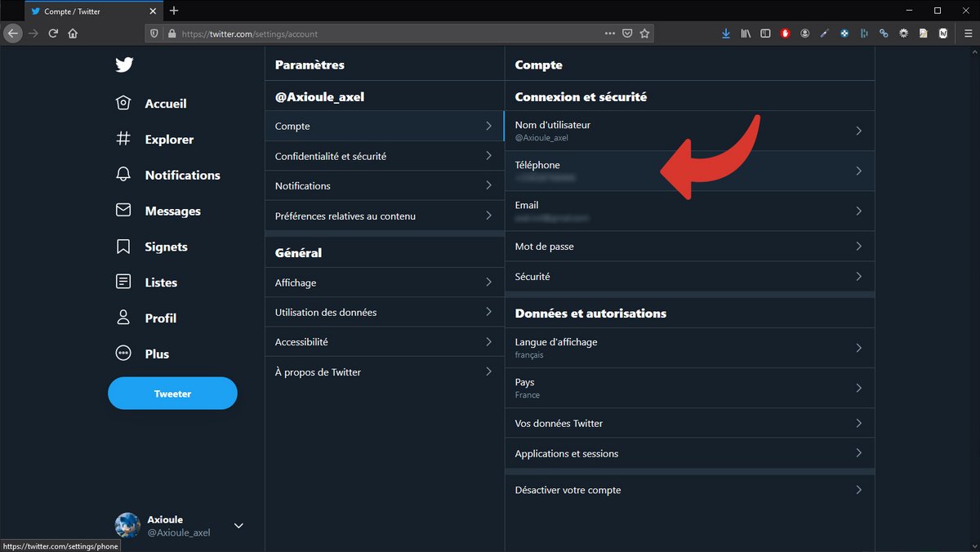Select Compte in Paramètres menu
Viewport: 980px width, 552px height.
point(385,126)
